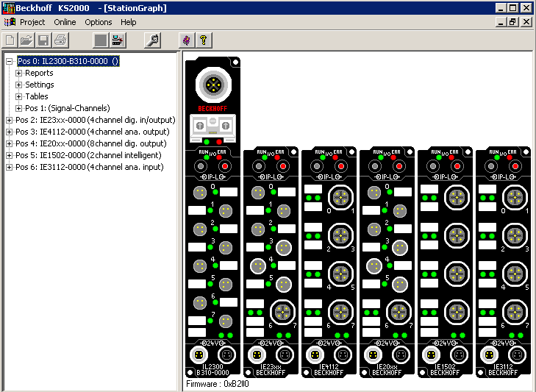Collapse the Pos 0: IL2300-B310-0000 node
The height and width of the screenshot is (392, 536).
point(10,62)
